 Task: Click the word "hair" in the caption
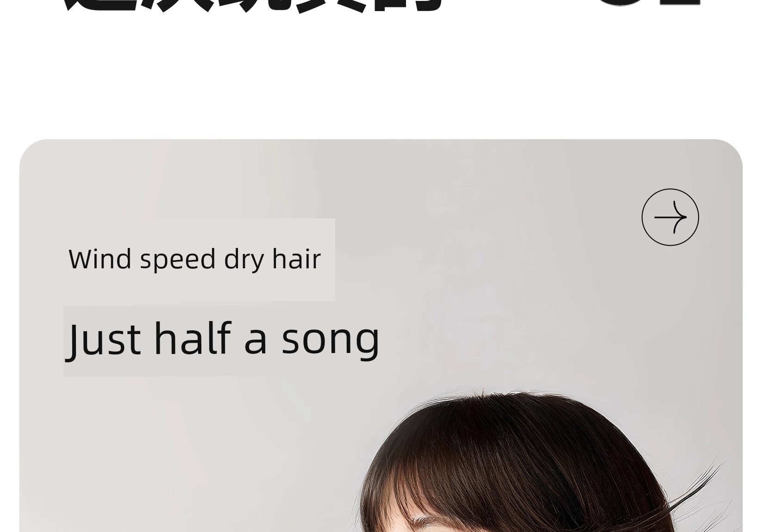pos(296,259)
